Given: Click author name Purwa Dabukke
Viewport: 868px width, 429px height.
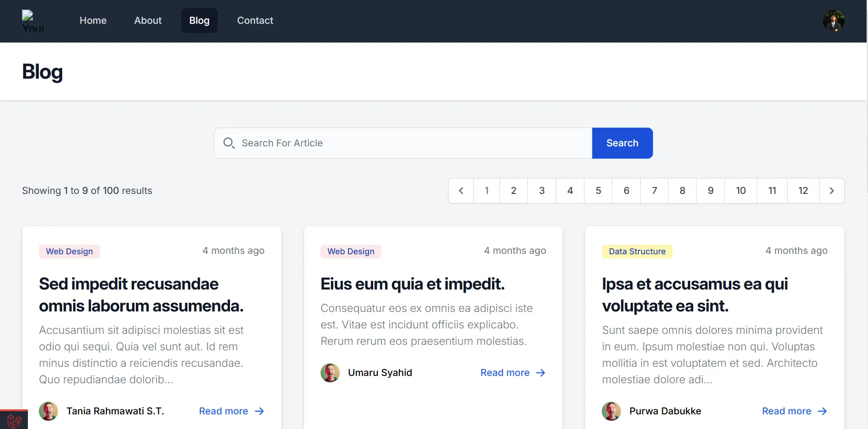Looking at the screenshot, I should [x=665, y=411].
